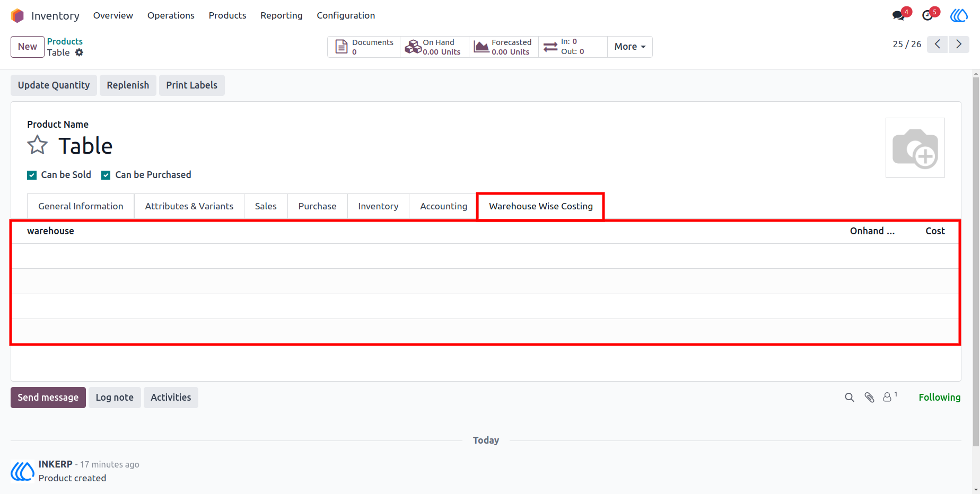Switch to the Attributes & Variants tab
Image resolution: width=980 pixels, height=494 pixels.
[189, 206]
